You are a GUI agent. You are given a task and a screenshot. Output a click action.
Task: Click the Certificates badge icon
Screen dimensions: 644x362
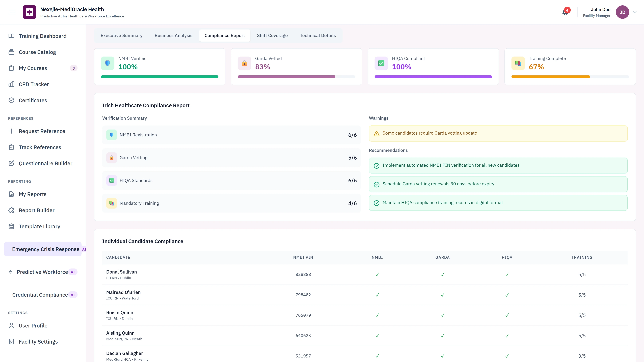pos(11,100)
